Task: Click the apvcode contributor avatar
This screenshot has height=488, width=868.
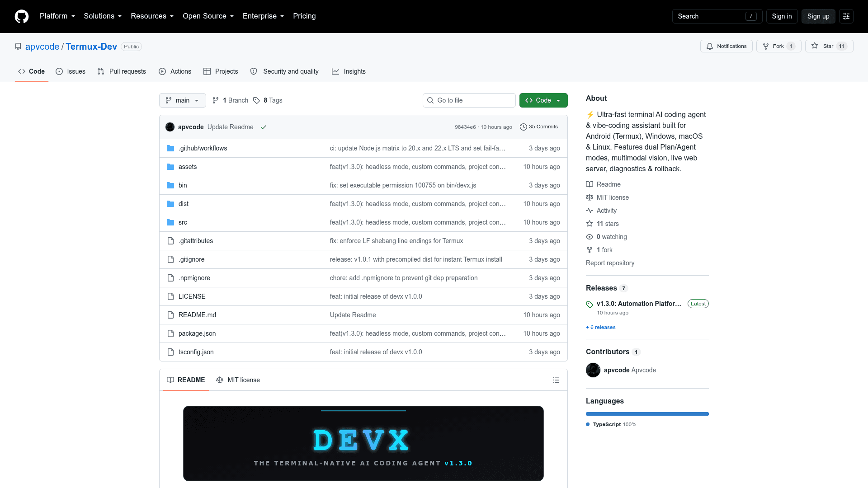Action: point(593,370)
